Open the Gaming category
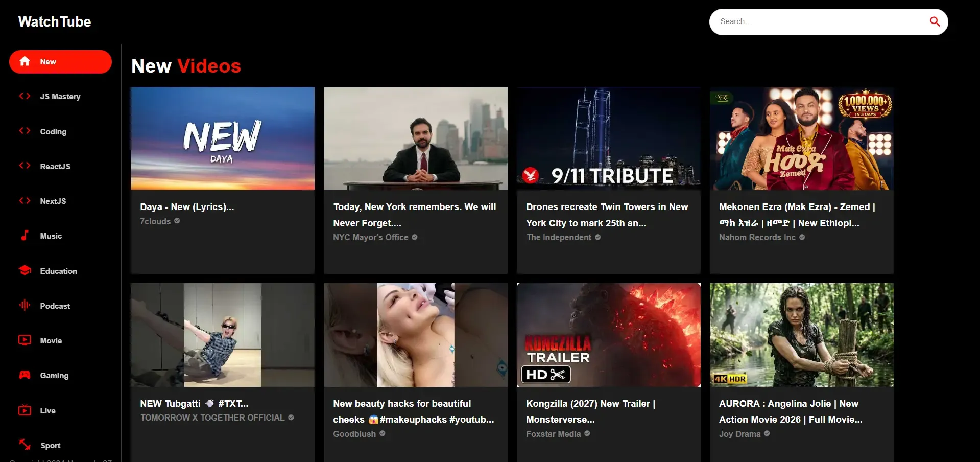 click(x=54, y=376)
